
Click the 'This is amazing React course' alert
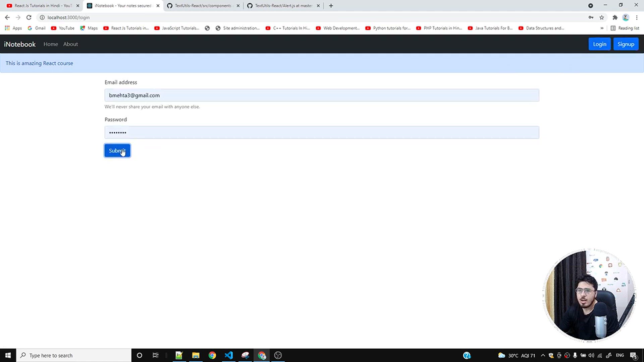pyautogui.click(x=322, y=63)
